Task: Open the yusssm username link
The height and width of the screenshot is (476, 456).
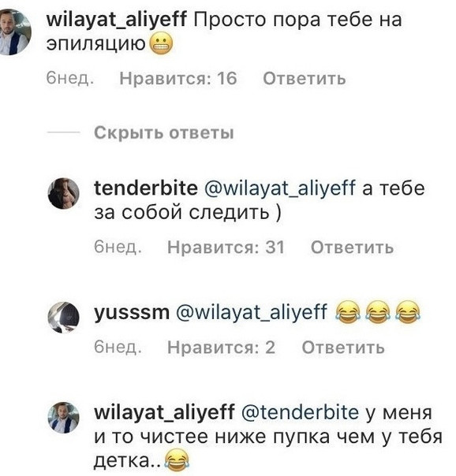Action: pyautogui.click(x=132, y=313)
